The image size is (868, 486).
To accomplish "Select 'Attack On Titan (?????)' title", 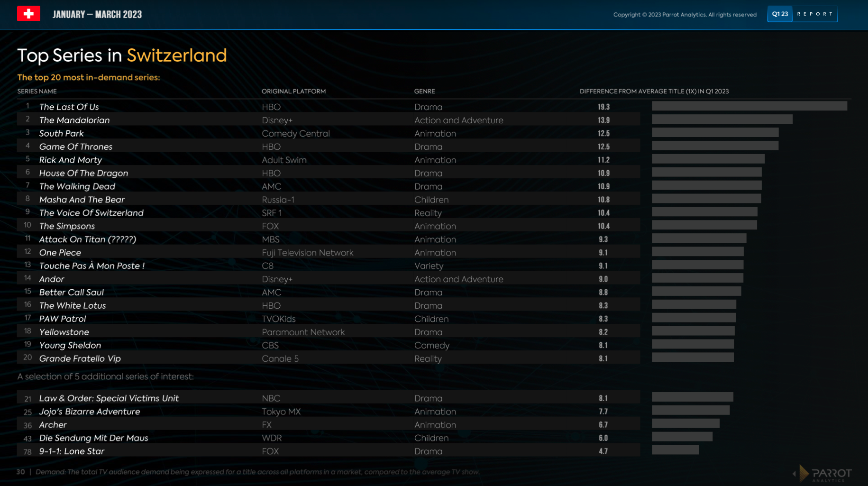I will [x=87, y=239].
